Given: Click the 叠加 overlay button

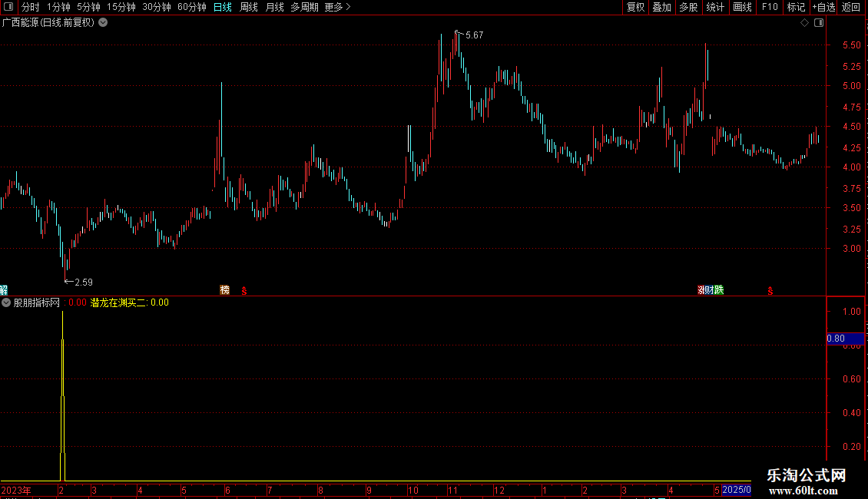Looking at the screenshot, I should pyautogui.click(x=661, y=7).
